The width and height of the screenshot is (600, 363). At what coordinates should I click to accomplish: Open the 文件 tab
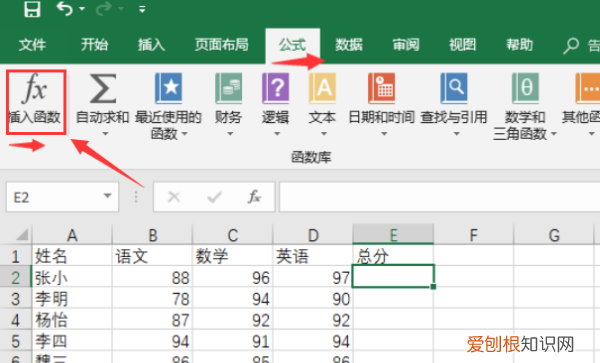pyautogui.click(x=32, y=45)
